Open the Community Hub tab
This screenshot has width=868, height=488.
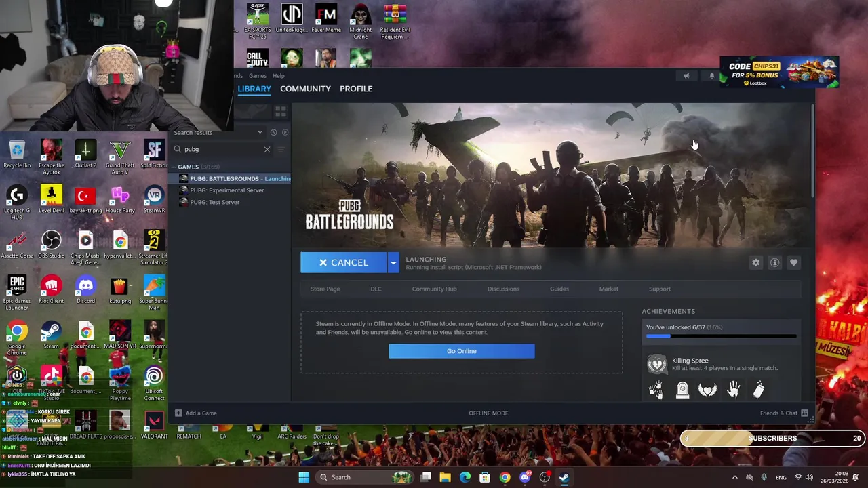coord(434,289)
